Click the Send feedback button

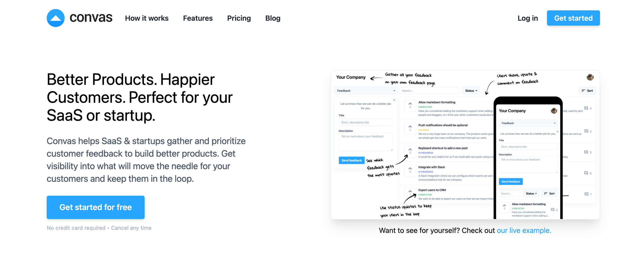coord(352,160)
